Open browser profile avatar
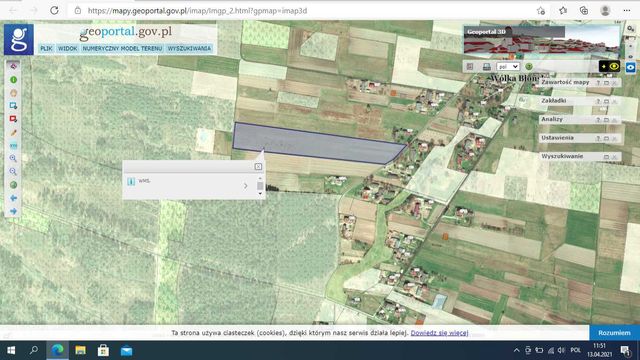Screen dimensions: 640x360 click(605, 11)
